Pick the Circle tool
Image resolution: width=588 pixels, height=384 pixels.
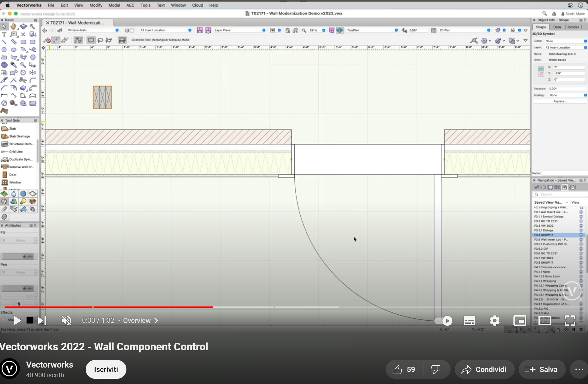(x=4, y=50)
